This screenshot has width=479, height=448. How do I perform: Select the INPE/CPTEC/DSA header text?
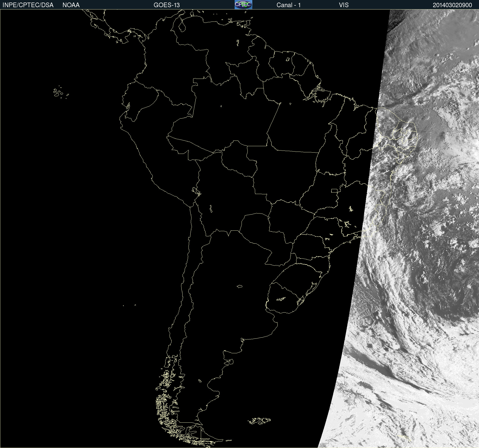click(28, 5)
